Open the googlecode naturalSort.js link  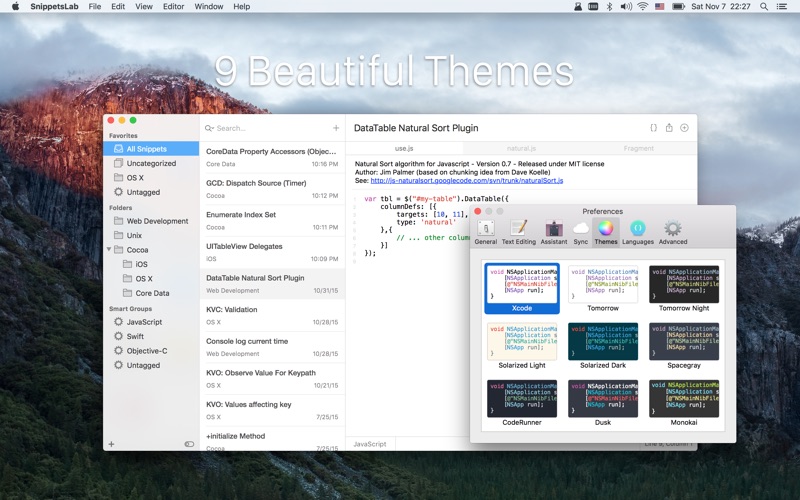(466, 181)
